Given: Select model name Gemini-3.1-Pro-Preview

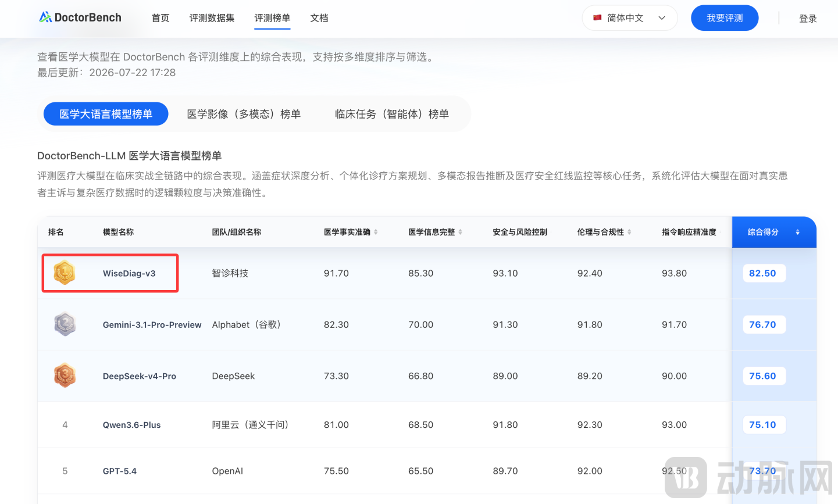Looking at the screenshot, I should tap(152, 324).
